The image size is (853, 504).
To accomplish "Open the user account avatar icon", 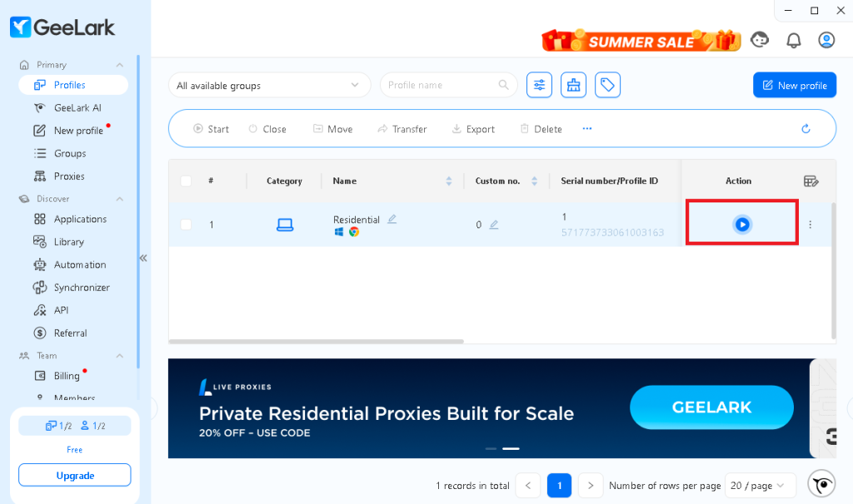I will coord(826,40).
